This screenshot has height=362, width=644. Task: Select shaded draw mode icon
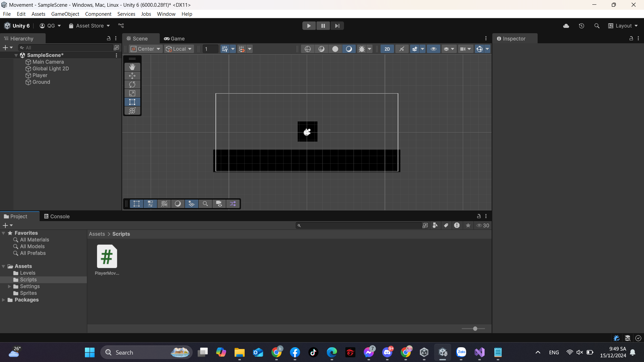[335, 49]
